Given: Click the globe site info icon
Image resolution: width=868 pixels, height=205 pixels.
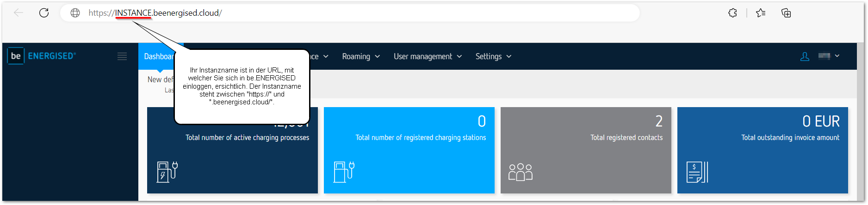Looking at the screenshot, I should click(x=75, y=13).
